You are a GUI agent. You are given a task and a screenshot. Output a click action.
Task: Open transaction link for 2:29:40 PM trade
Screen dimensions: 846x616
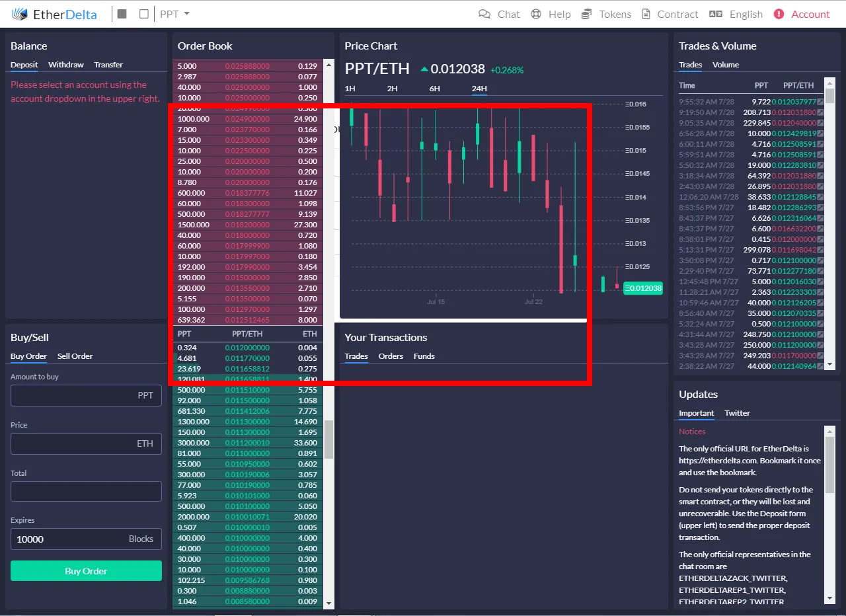pyautogui.click(x=821, y=271)
